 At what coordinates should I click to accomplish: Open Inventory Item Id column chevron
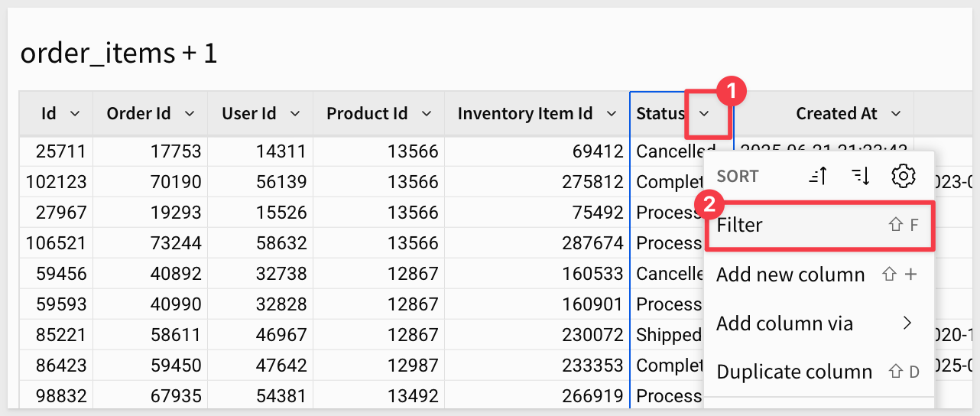tap(611, 114)
